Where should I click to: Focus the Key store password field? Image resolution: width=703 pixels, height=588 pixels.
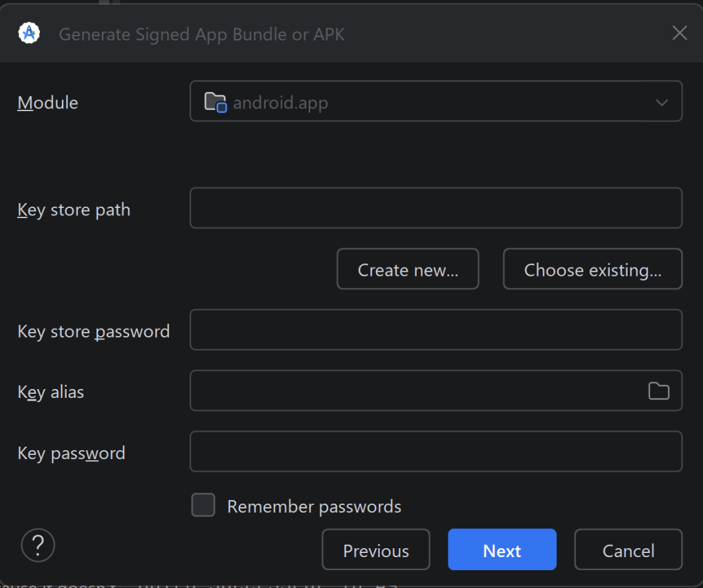(x=436, y=330)
